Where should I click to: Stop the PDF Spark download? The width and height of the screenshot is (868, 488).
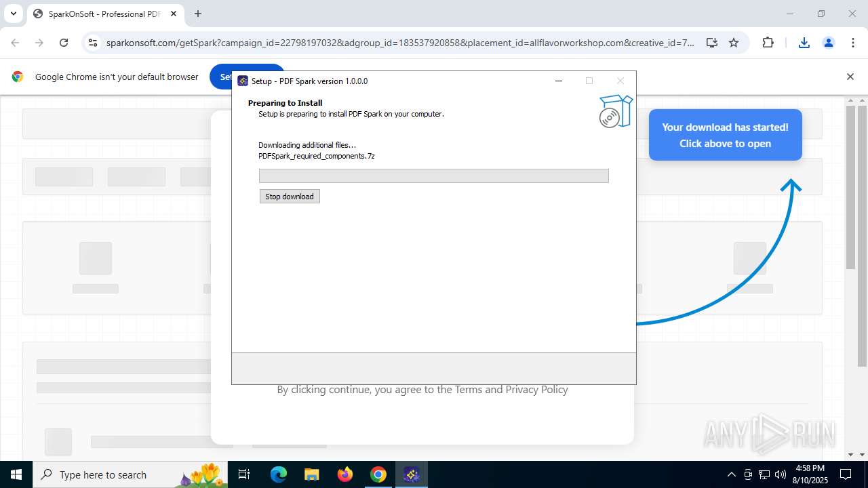coord(290,197)
